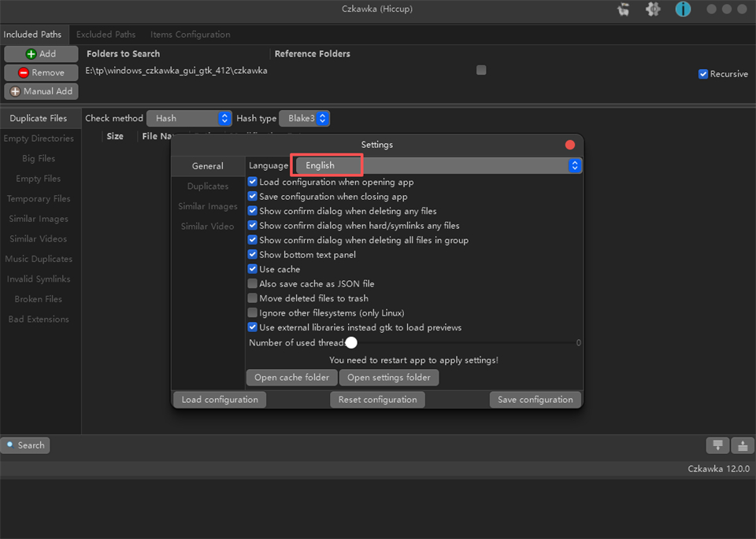Select Similar Images in left sidebar

pyautogui.click(x=39, y=220)
